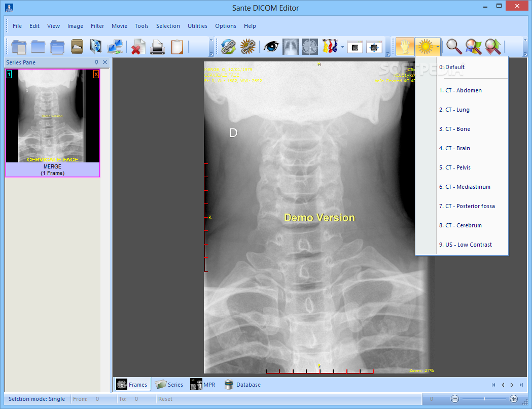This screenshot has height=409, width=532.
Task: Open the sun tool preset dropdown arrow
Action: pyautogui.click(x=438, y=47)
